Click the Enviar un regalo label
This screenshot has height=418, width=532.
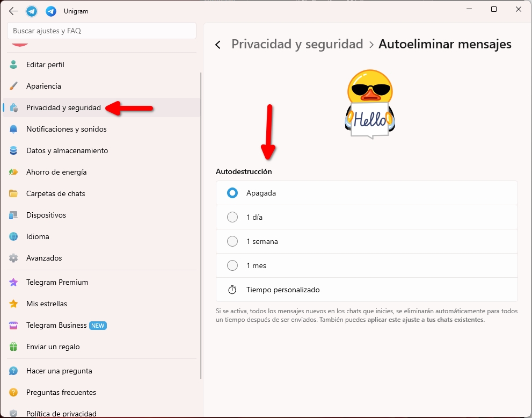click(53, 347)
